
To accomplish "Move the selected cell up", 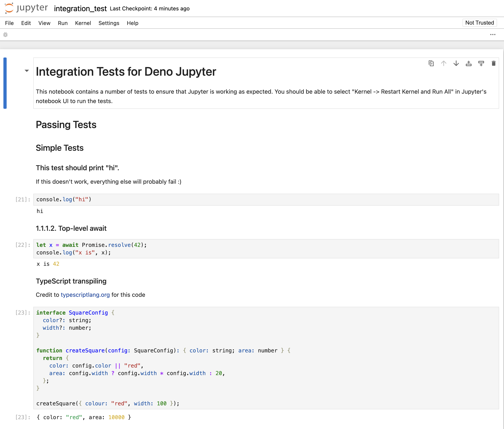I will [444, 63].
